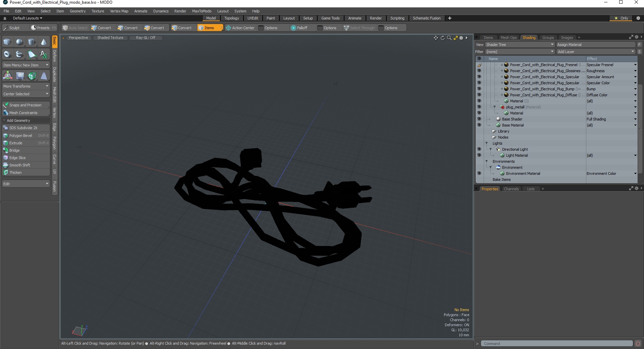This screenshot has width=644, height=349.
Task: Select the spiral Tube primitive tool
Action: point(19,54)
